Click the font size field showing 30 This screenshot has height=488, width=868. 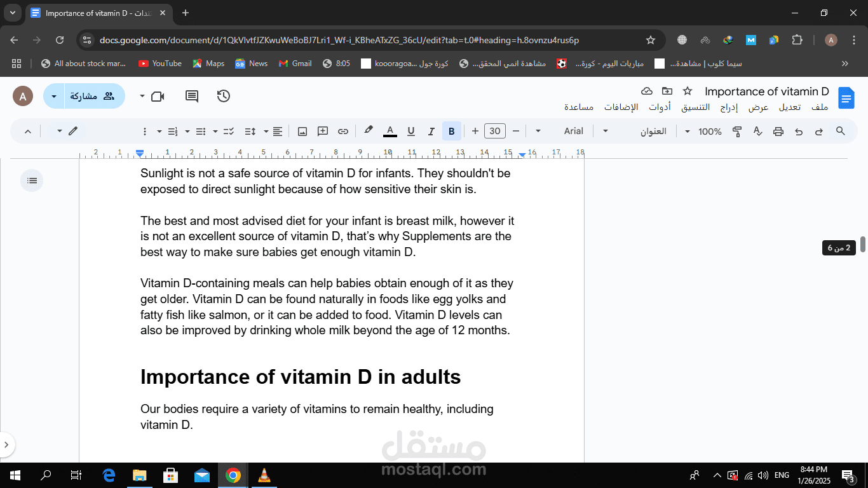495,132
